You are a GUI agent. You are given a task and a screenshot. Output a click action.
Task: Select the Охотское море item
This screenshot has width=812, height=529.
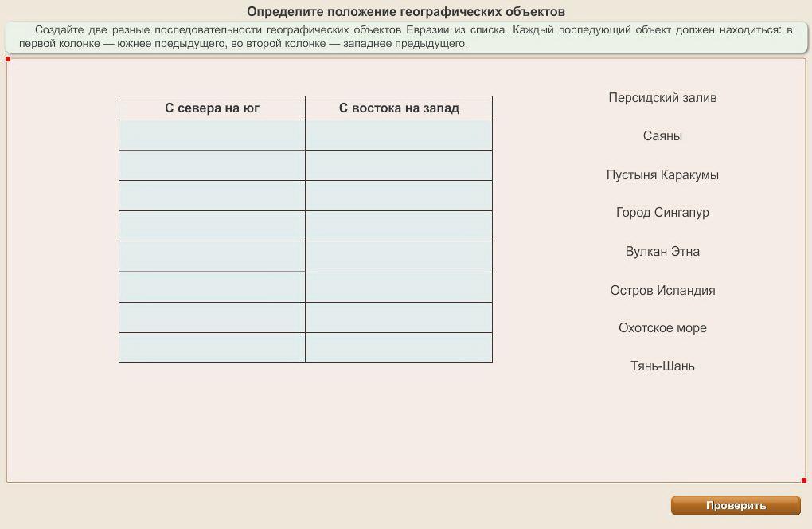click(662, 328)
